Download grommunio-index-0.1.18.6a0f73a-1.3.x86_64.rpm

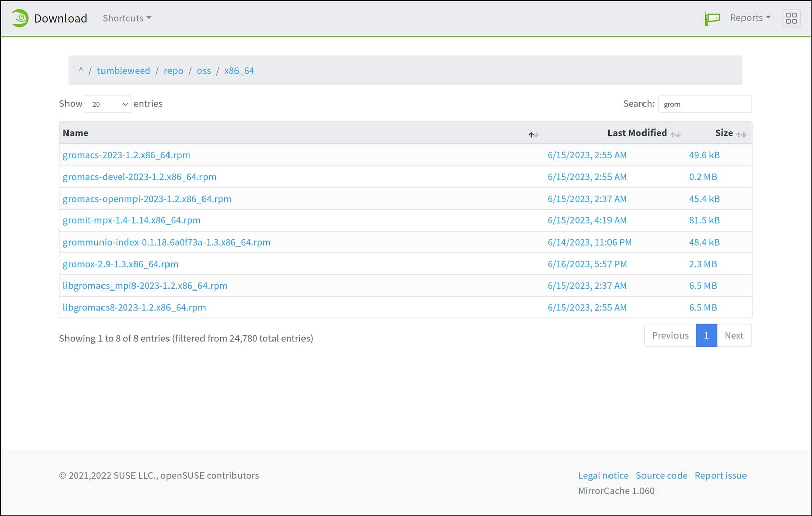(166, 242)
